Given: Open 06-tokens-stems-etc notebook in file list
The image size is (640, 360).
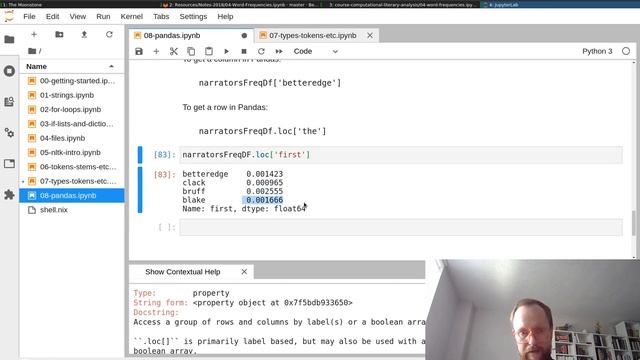Looking at the screenshot, I should [72, 167].
